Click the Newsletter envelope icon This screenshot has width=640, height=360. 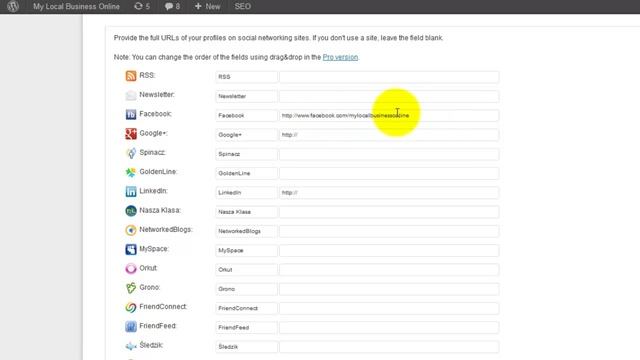pos(131,95)
